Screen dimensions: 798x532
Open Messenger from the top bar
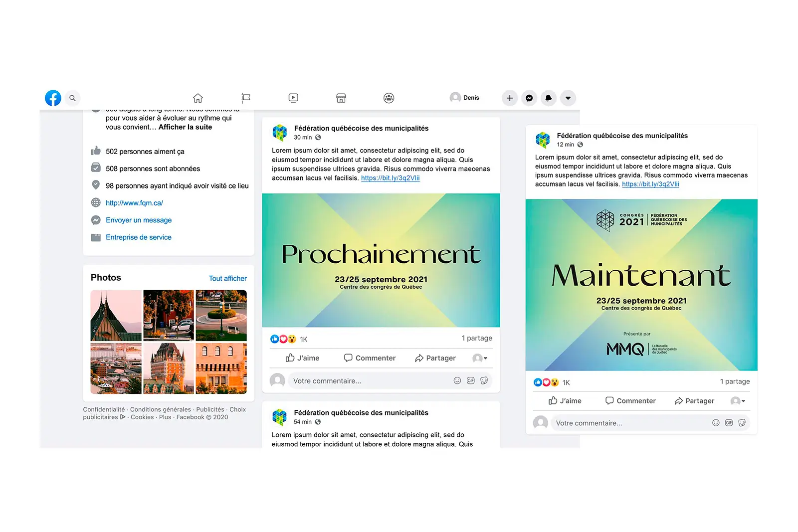click(529, 98)
